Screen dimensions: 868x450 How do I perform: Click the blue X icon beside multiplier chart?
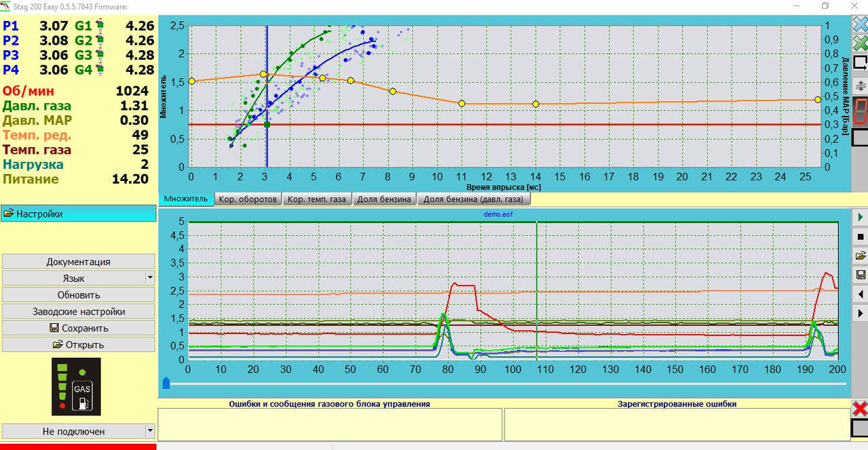click(x=860, y=26)
